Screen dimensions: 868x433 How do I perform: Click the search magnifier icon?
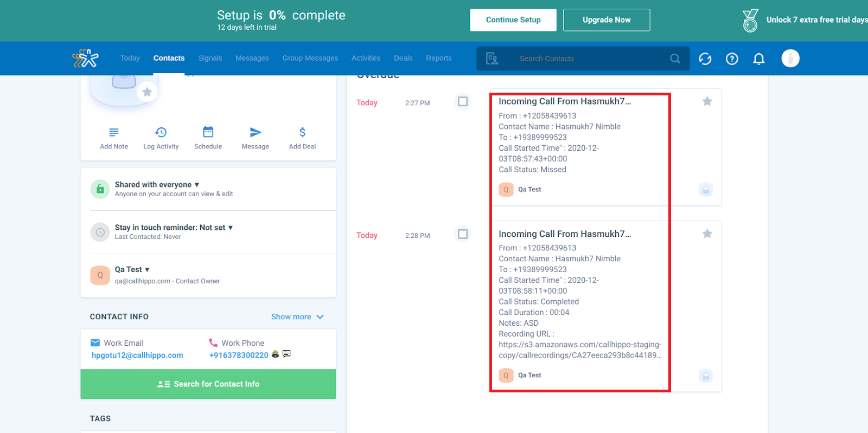tap(675, 59)
